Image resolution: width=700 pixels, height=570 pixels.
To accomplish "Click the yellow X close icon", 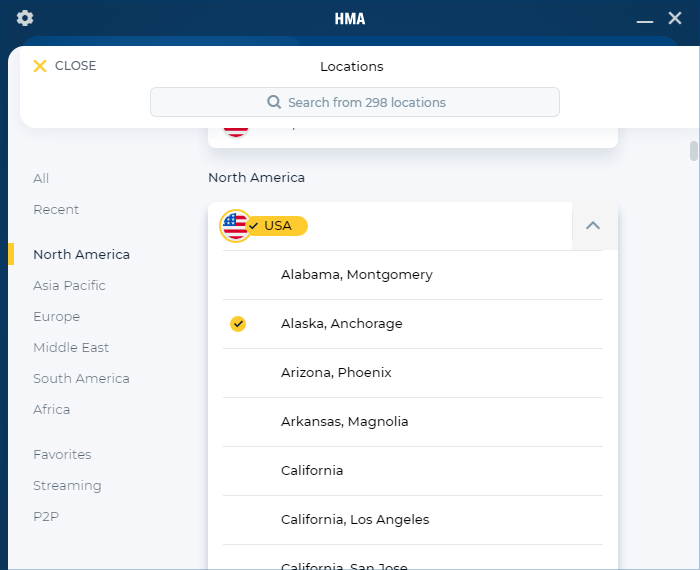I will (40, 66).
